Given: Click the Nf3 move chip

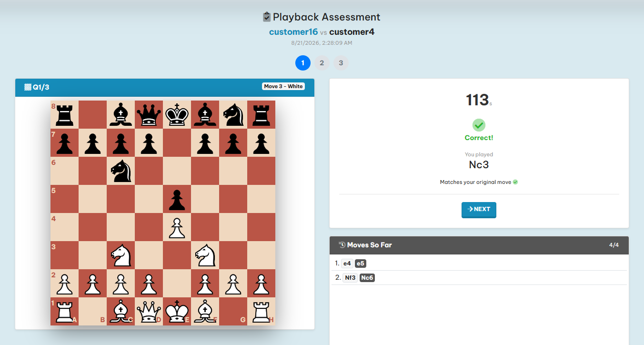Looking at the screenshot, I should pyautogui.click(x=350, y=278).
